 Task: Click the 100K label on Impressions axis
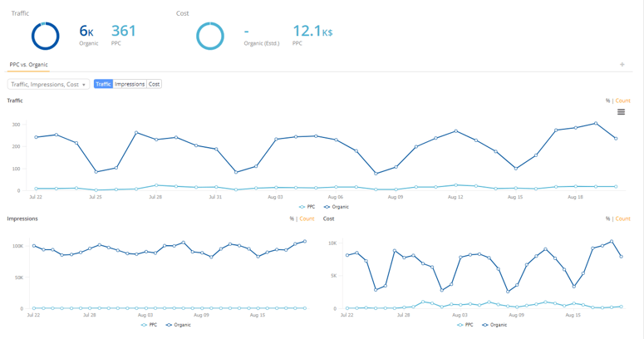[x=17, y=246]
